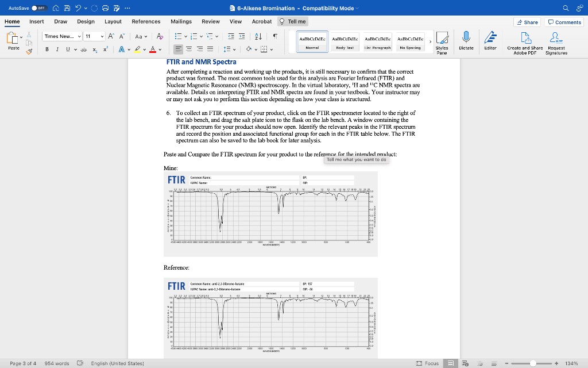Image resolution: width=588 pixels, height=368 pixels.
Task: Apply superscript formatting
Action: [x=106, y=49]
